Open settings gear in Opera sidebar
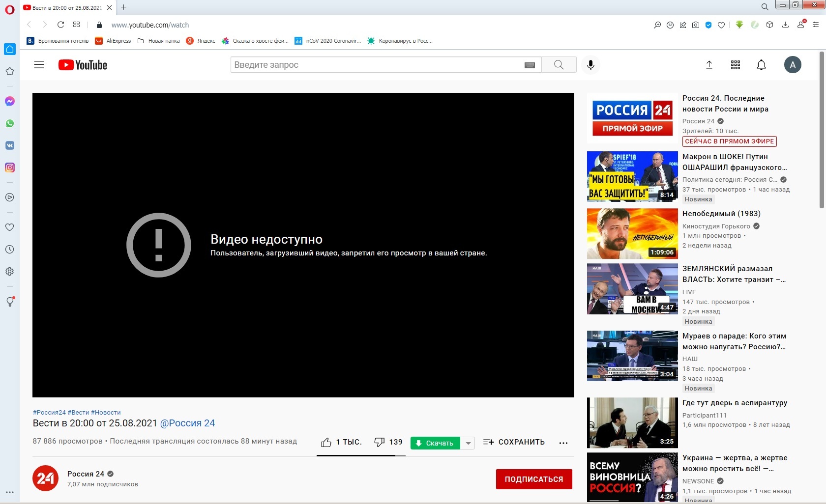Image resolution: width=826 pixels, height=504 pixels. click(x=9, y=272)
